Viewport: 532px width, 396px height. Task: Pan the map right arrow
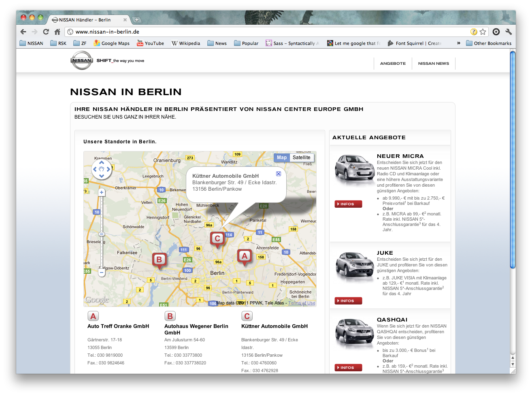[x=108, y=169]
